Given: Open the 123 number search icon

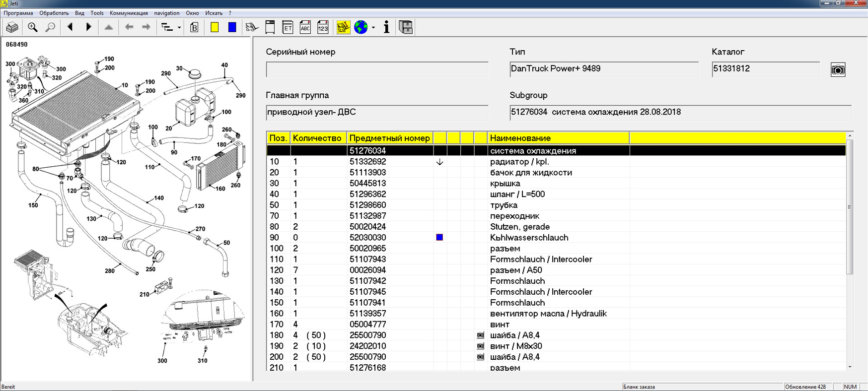Looking at the screenshot, I should (x=323, y=27).
